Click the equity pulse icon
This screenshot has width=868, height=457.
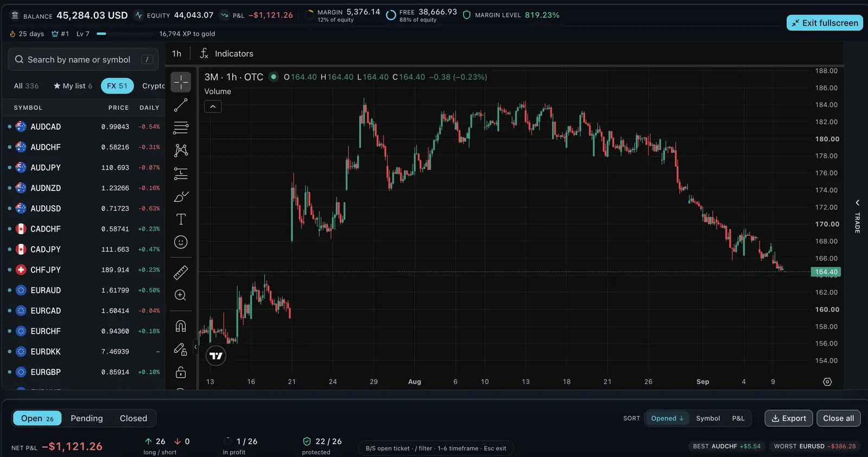139,15
